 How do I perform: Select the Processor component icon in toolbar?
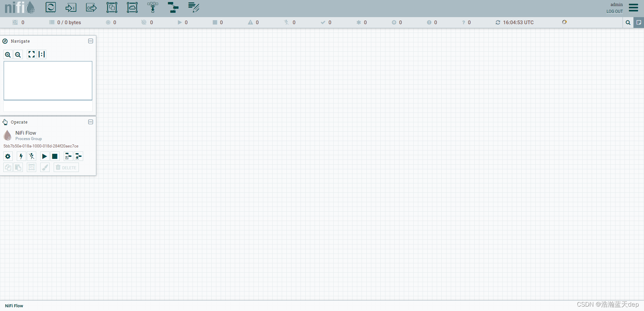point(51,7)
